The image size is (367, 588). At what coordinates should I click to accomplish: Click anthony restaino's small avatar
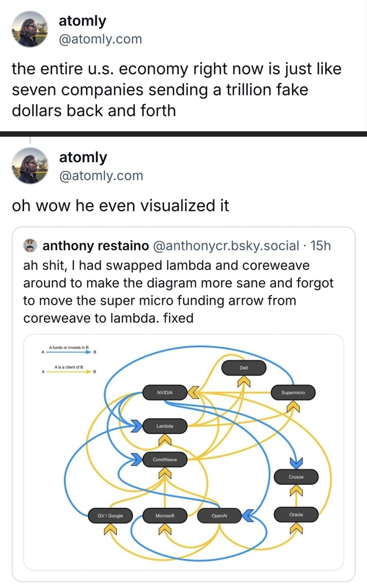[x=30, y=246]
